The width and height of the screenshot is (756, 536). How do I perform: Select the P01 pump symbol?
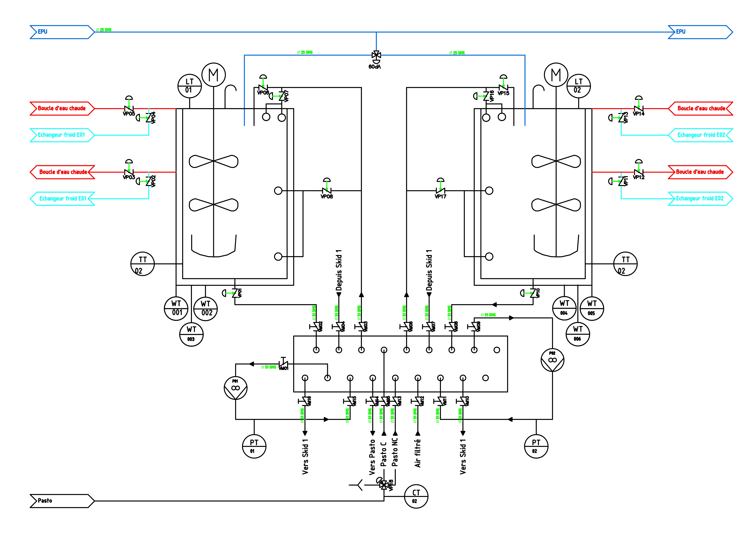tap(235, 388)
